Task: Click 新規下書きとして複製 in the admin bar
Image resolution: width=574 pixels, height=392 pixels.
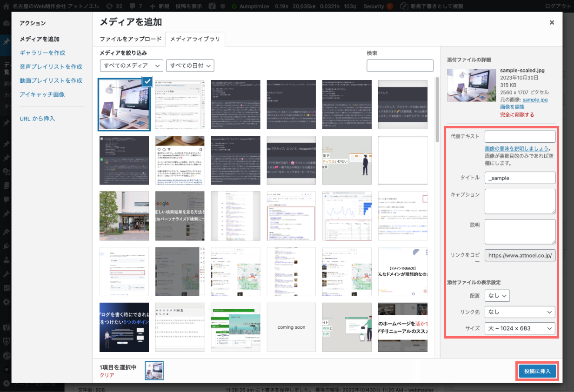Action: (433, 7)
